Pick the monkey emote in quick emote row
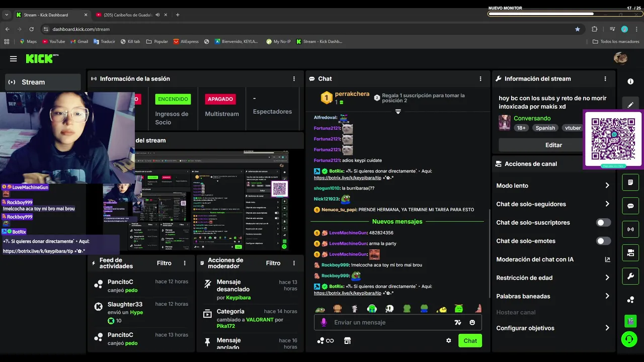The height and width of the screenshot is (362, 644). coord(338,309)
